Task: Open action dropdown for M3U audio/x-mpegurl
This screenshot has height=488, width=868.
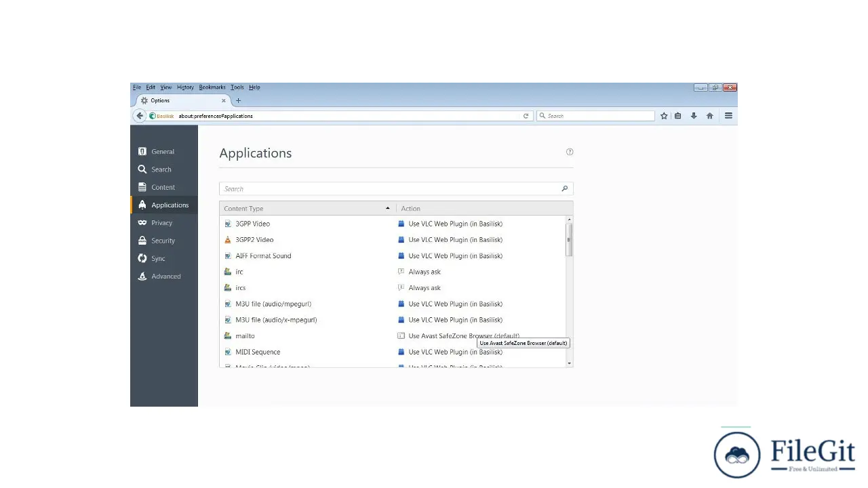Action: [481, 320]
